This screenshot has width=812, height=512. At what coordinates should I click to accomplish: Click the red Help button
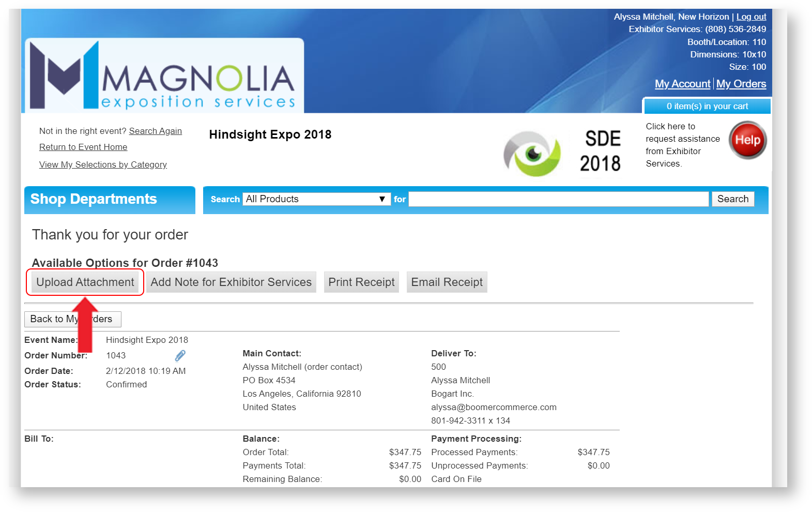tap(747, 140)
